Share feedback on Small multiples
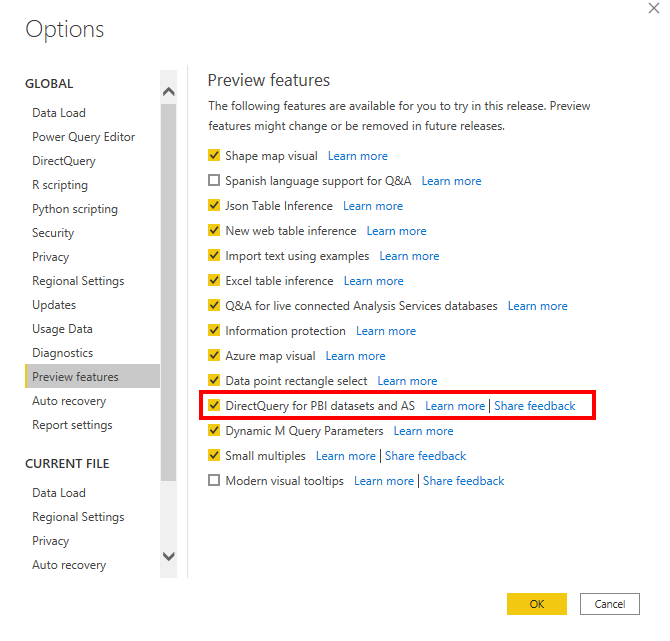 pyautogui.click(x=425, y=456)
